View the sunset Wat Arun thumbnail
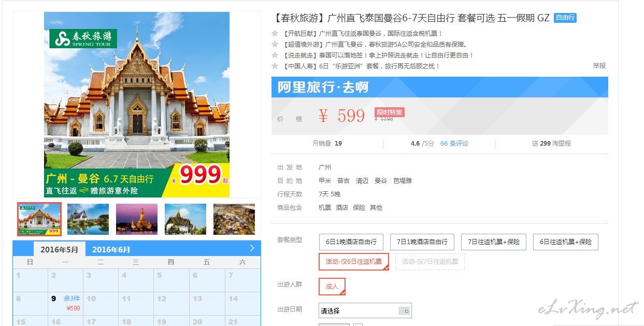The height and width of the screenshot is (326, 644). pos(137,219)
